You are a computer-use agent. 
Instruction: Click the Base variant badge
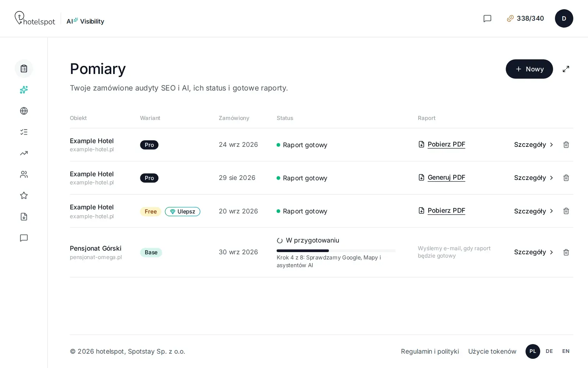(151, 252)
